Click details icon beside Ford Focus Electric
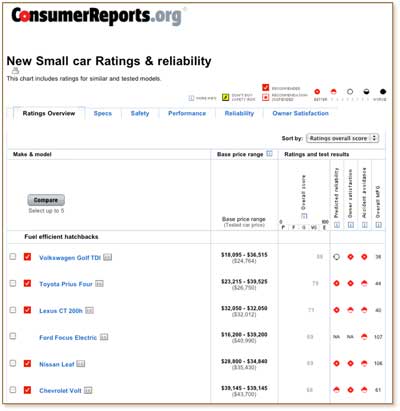This screenshot has height=411, width=400. click(x=104, y=337)
